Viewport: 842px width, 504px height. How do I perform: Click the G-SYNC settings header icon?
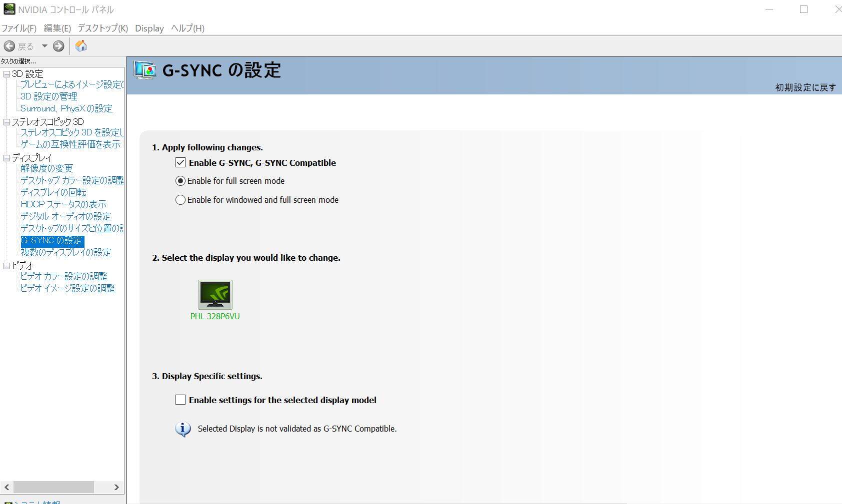point(145,70)
